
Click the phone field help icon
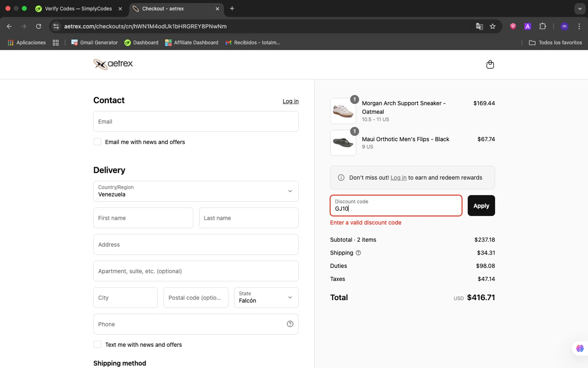(x=290, y=324)
